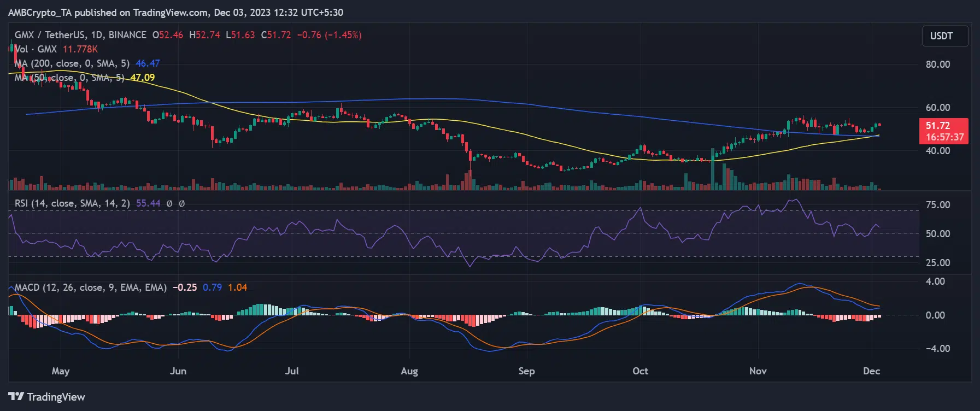
Task: Click the high price H52.74
Action: click(x=204, y=35)
